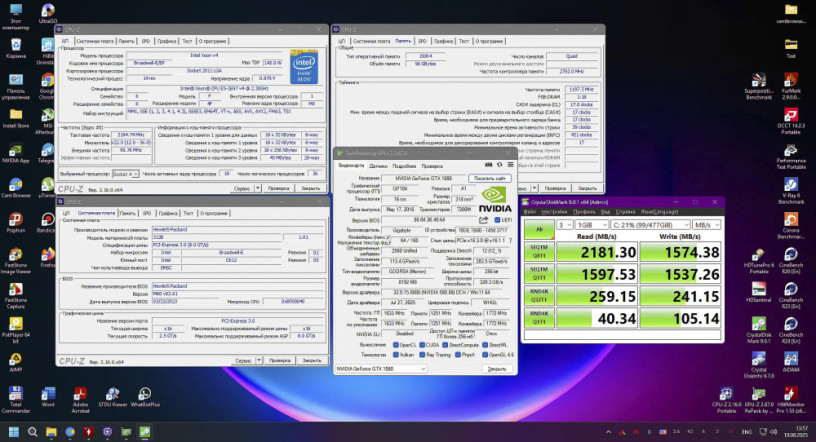The height and width of the screenshot is (442, 816).
Task: Click the GPU-Z refresh icon
Action: (500, 165)
